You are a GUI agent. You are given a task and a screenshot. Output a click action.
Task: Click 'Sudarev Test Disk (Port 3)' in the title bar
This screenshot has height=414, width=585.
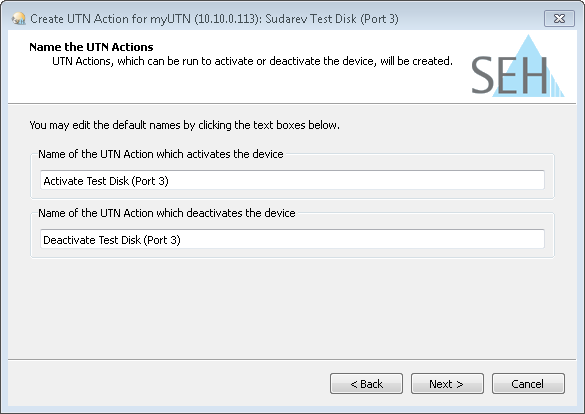[332, 19]
